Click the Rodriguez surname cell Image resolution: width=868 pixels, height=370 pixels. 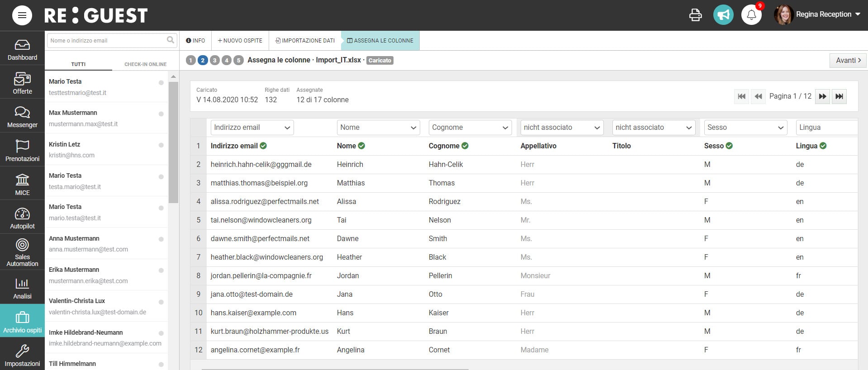tap(445, 202)
